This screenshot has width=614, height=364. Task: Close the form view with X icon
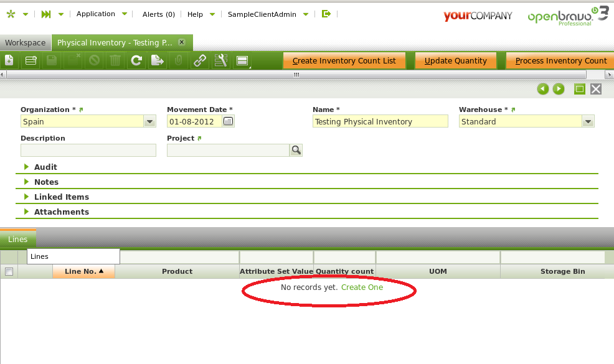[x=596, y=89]
